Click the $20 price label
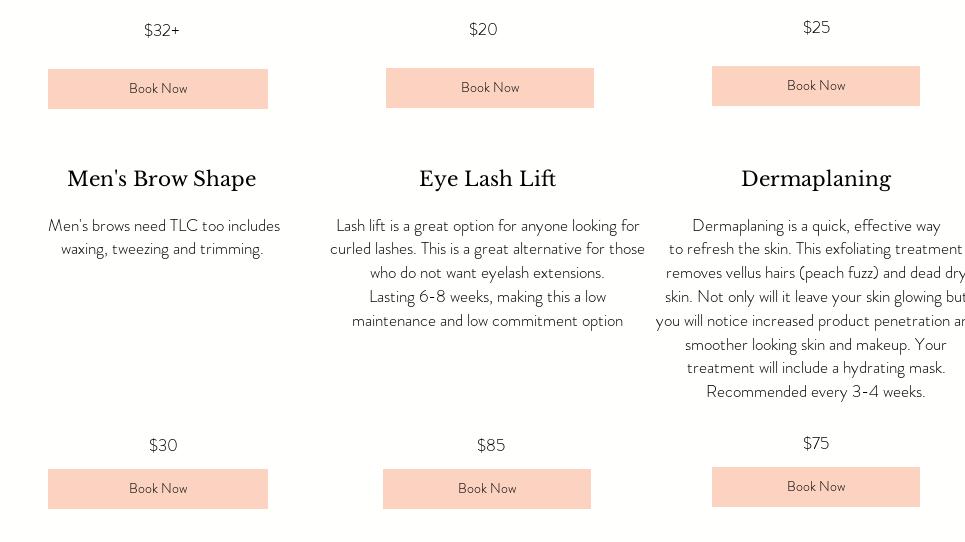Viewport: 965px width, 542px height. tap(483, 29)
